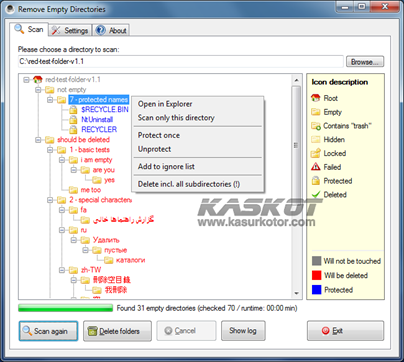This screenshot has height=362, width=404.
Task: Click the folder icon beside 'каталоги'
Action: tap(109, 260)
